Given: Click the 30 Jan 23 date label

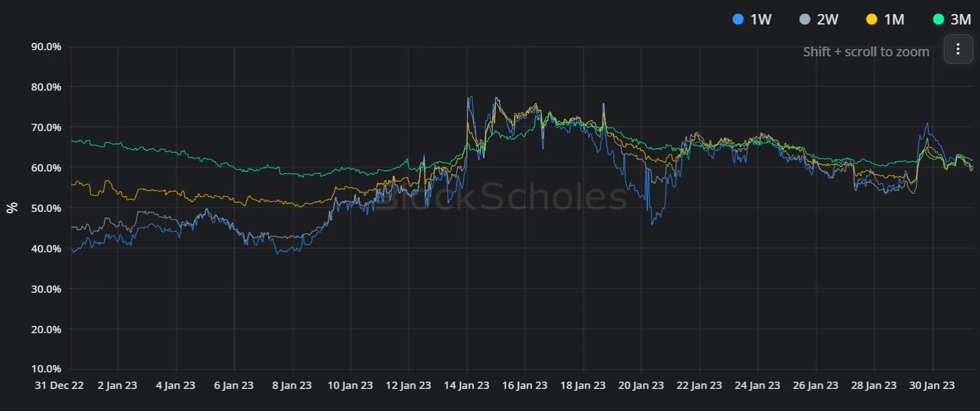Looking at the screenshot, I should pyautogui.click(x=932, y=385).
